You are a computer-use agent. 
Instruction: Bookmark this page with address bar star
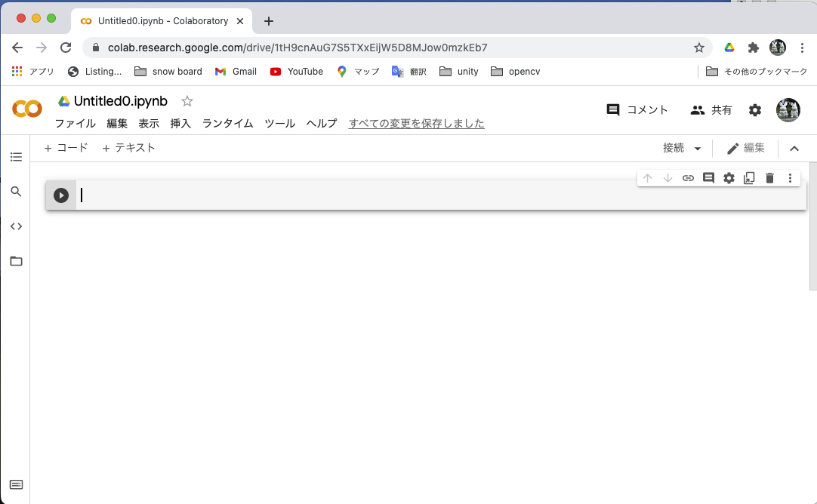699,48
